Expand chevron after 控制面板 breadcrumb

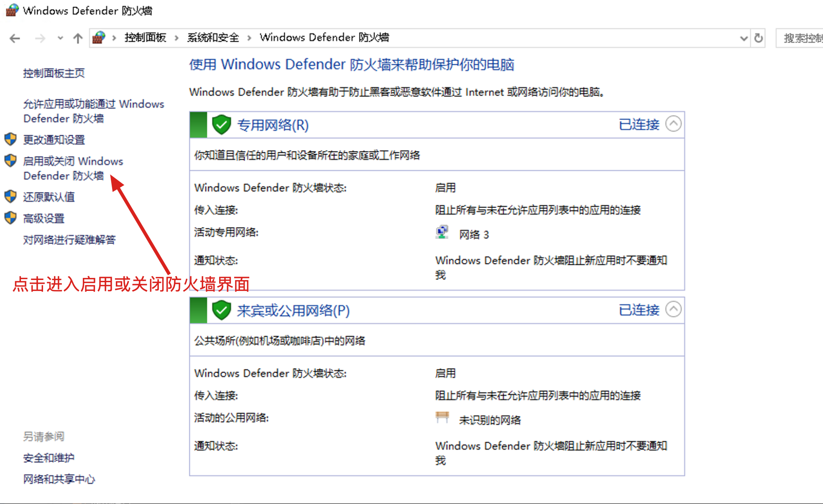[176, 38]
